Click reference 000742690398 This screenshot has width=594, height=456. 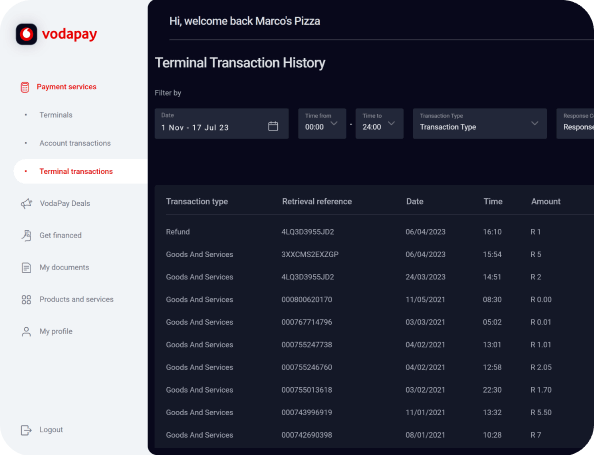[307, 435]
